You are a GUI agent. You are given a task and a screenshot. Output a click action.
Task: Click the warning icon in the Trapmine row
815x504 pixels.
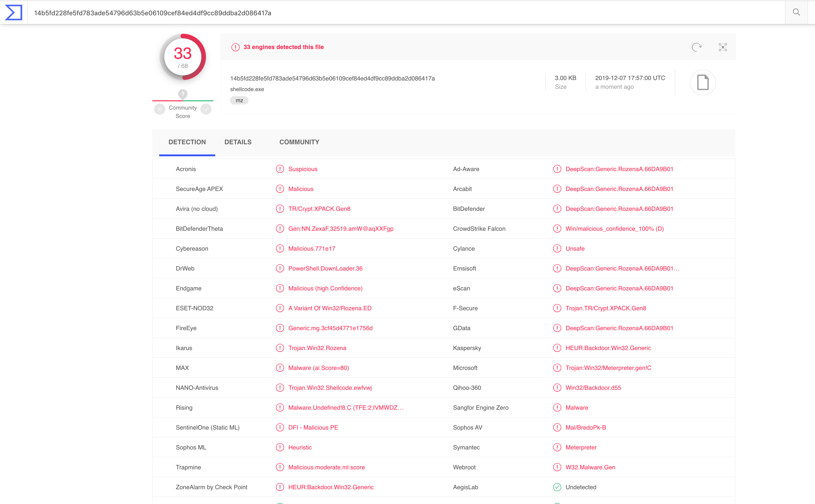[x=280, y=467]
